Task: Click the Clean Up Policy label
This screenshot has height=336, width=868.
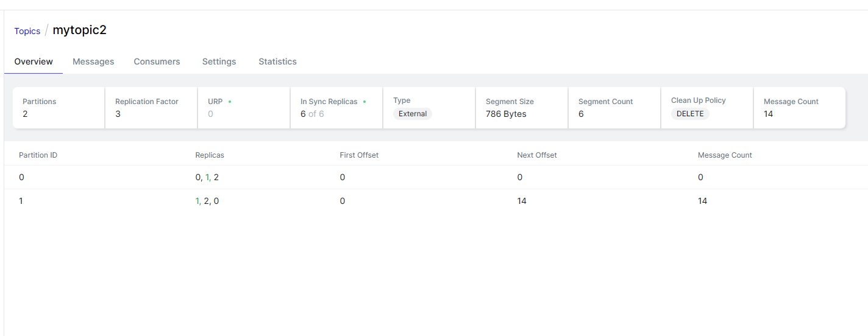Action: click(x=699, y=100)
